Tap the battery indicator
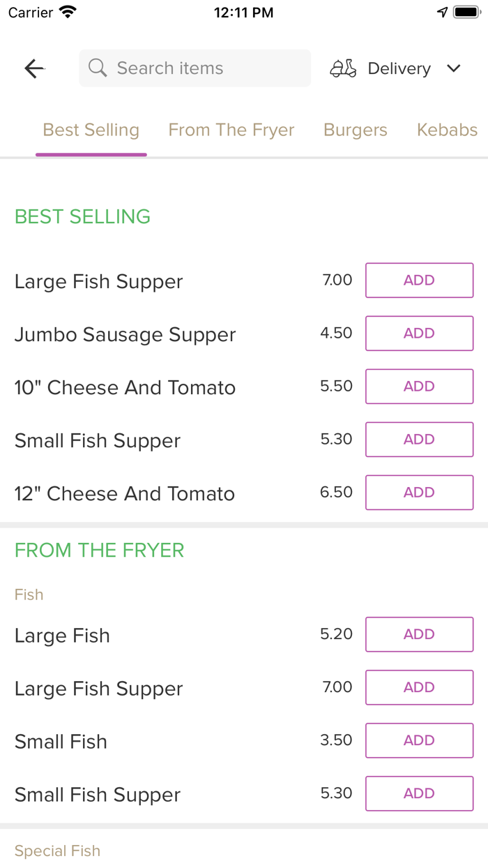Image resolution: width=488 pixels, height=868 pixels. point(464,10)
